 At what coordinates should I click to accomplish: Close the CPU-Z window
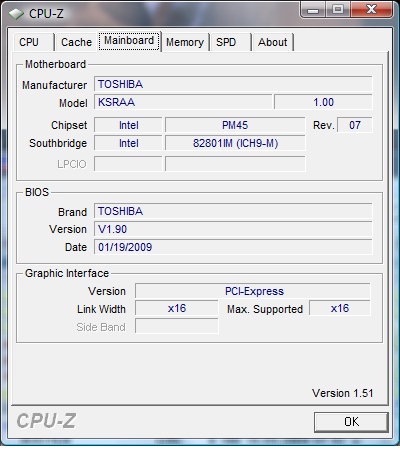[x=371, y=9]
